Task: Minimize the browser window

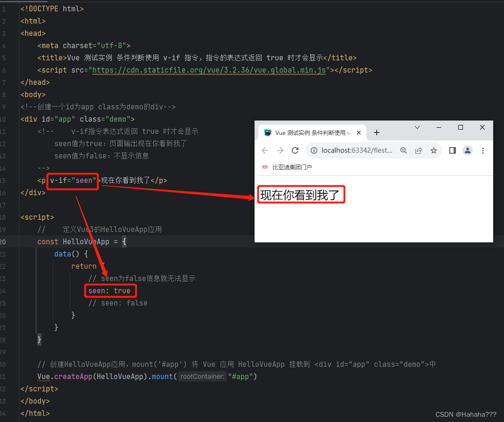Action: click(x=439, y=128)
